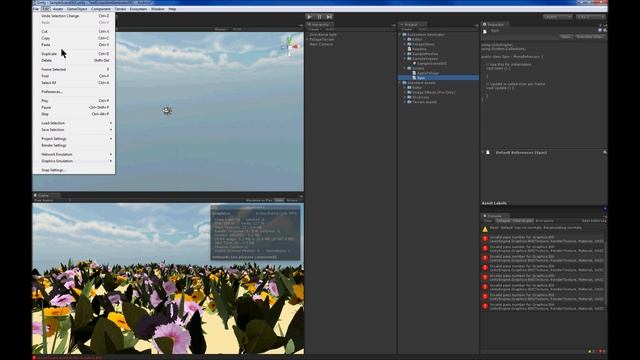Image resolution: width=640 pixels, height=360 pixels.
Task: Click the first red error icon in Console
Action: pos(485,239)
